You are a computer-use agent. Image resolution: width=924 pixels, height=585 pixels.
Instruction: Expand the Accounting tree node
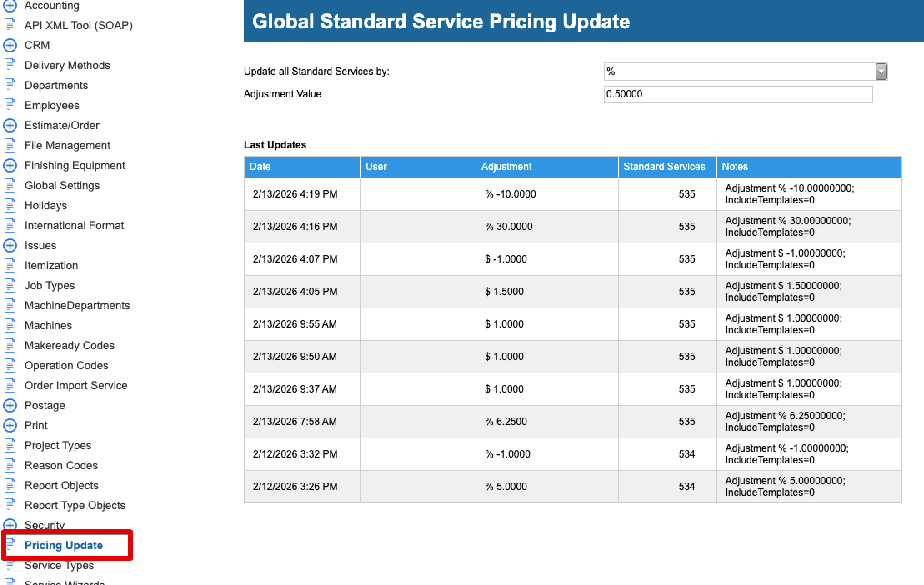click(x=10, y=5)
